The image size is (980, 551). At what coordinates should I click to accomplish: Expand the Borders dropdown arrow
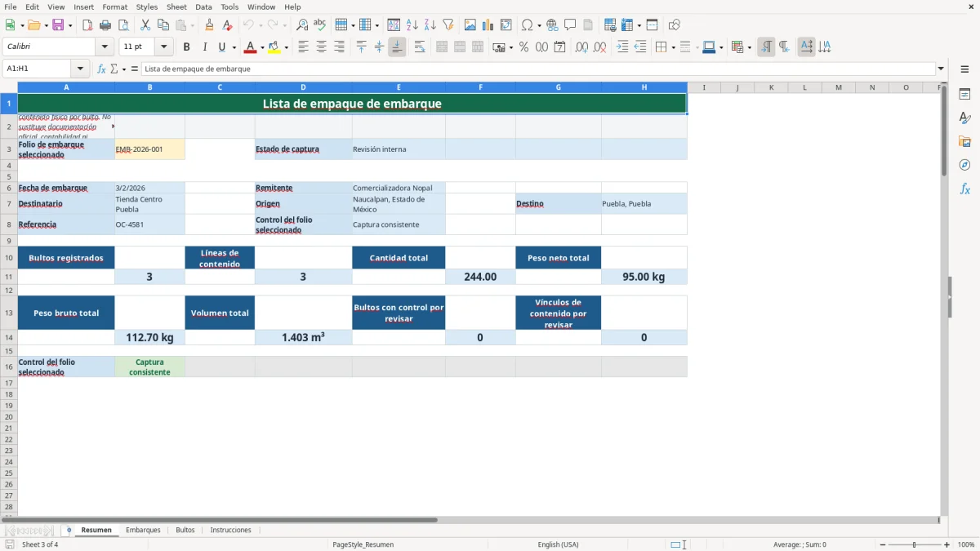click(x=673, y=47)
